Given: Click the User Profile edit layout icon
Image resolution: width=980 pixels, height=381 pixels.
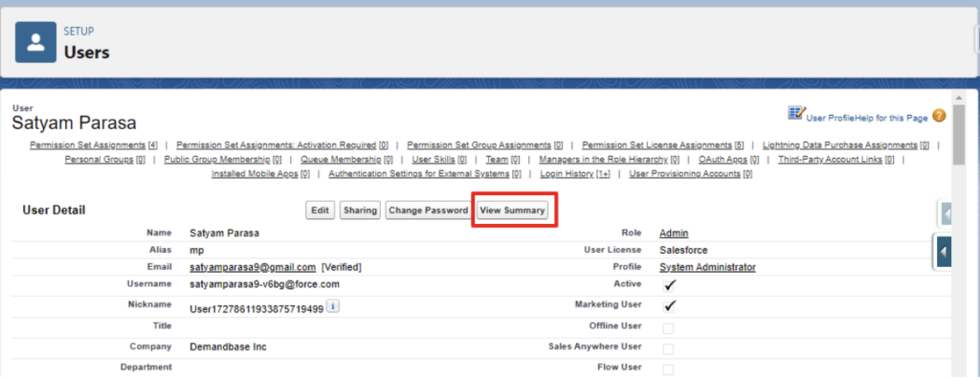Looking at the screenshot, I should (x=796, y=113).
